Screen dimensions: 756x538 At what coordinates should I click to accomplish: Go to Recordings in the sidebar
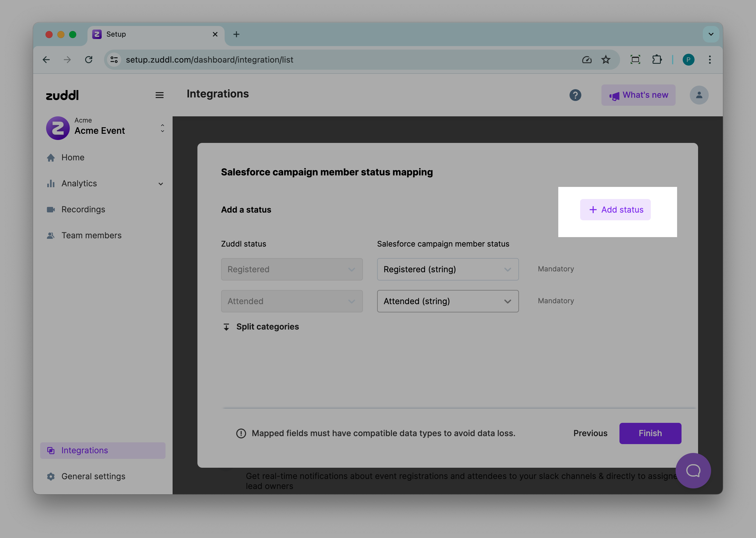coord(83,209)
